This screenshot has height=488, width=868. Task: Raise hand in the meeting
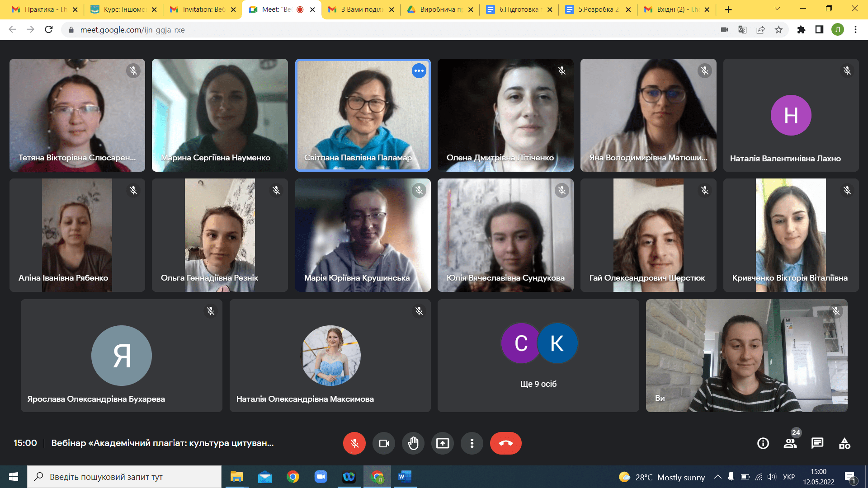413,443
